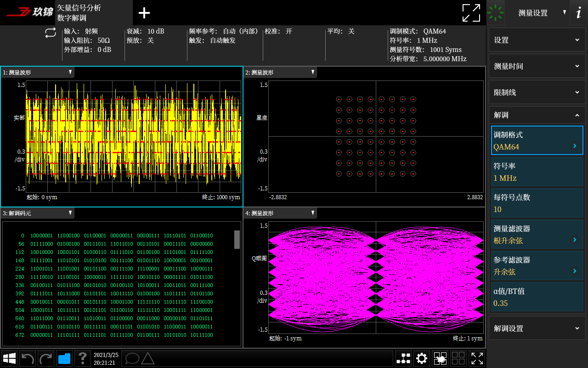This screenshot has height=368, width=588.
Task: Select the 矢量信号分析 数字解调 tab
Action: point(94,13)
